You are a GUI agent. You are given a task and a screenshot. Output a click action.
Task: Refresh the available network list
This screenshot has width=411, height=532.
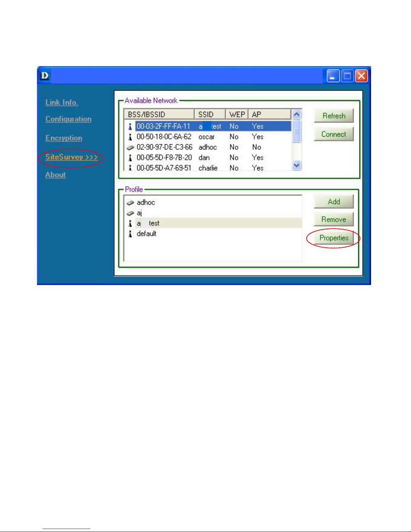tap(334, 116)
